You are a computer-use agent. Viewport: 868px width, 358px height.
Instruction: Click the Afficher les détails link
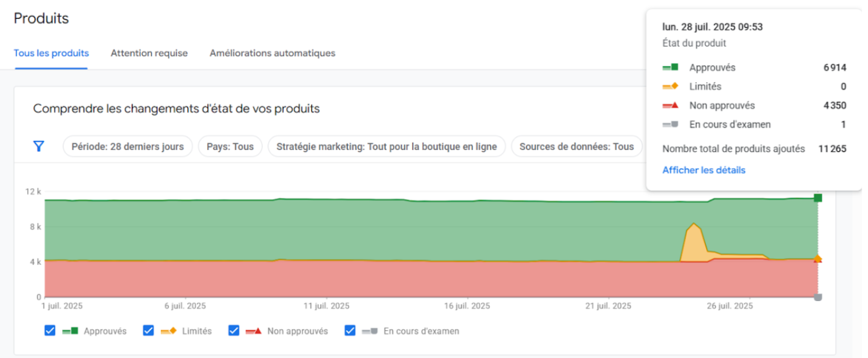click(703, 170)
